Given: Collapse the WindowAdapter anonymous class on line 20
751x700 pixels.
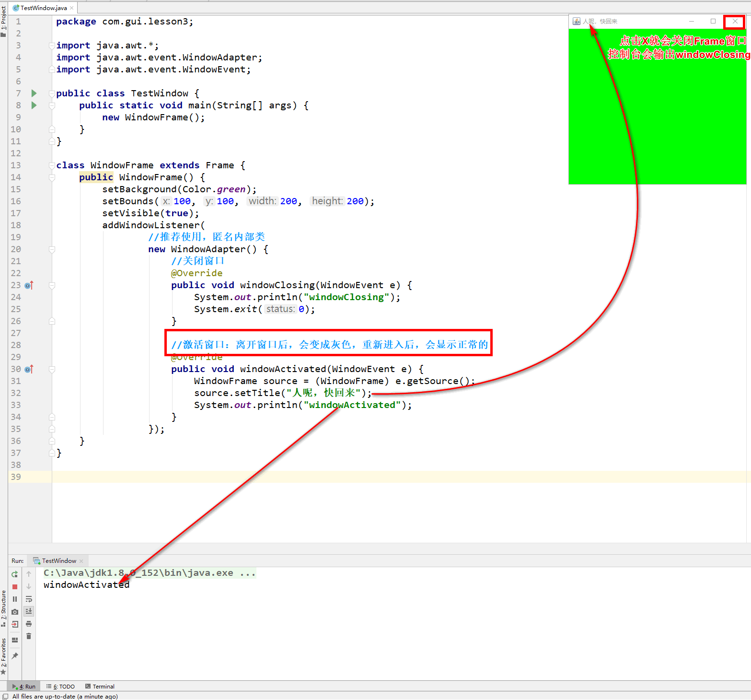Looking at the screenshot, I should [x=52, y=249].
